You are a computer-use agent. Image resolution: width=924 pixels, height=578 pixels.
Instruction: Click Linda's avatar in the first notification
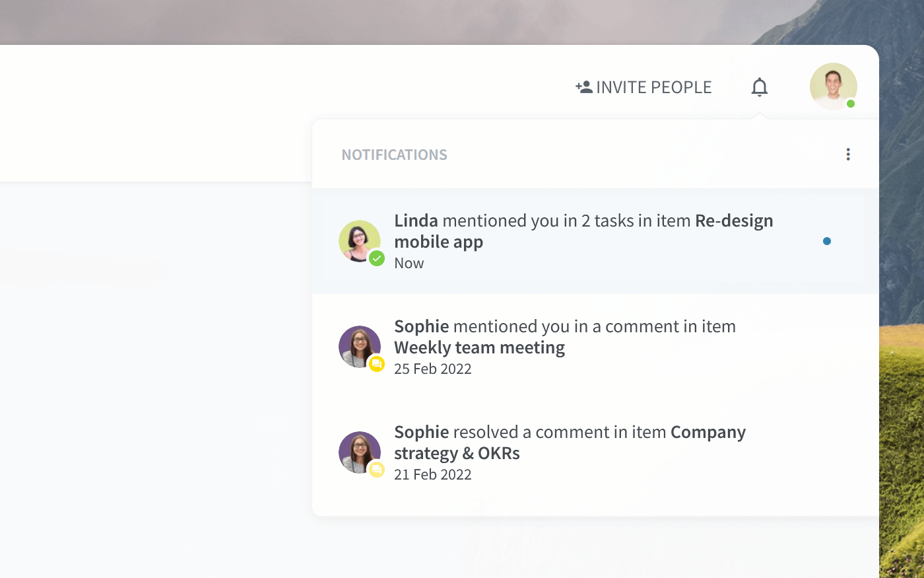point(360,241)
